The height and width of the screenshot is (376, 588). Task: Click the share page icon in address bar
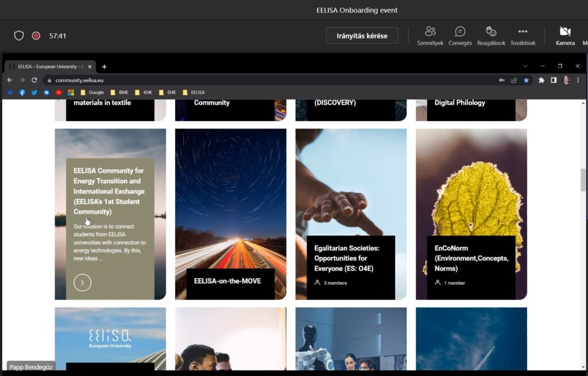pos(514,80)
